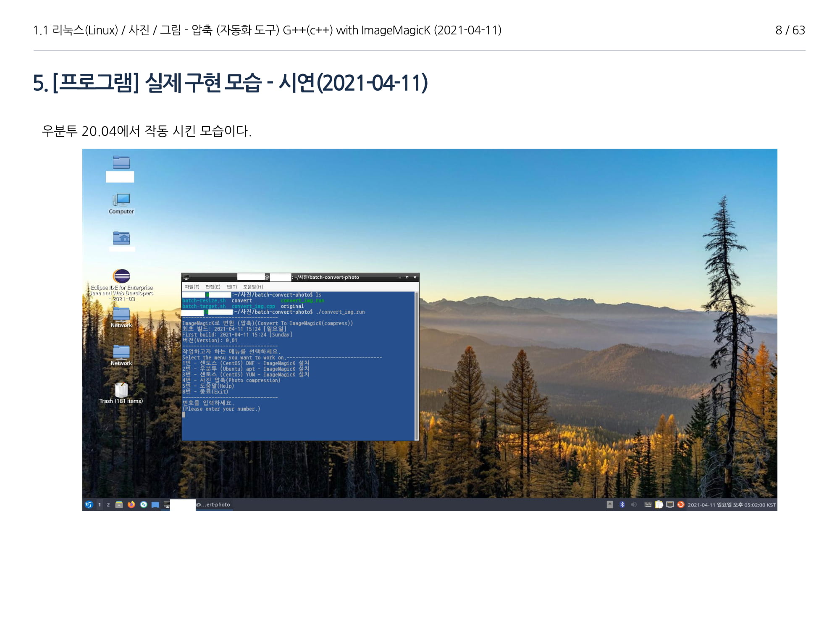This screenshot has height=630, width=840.
Task: Launch Firefox from the taskbar
Action: (x=131, y=504)
